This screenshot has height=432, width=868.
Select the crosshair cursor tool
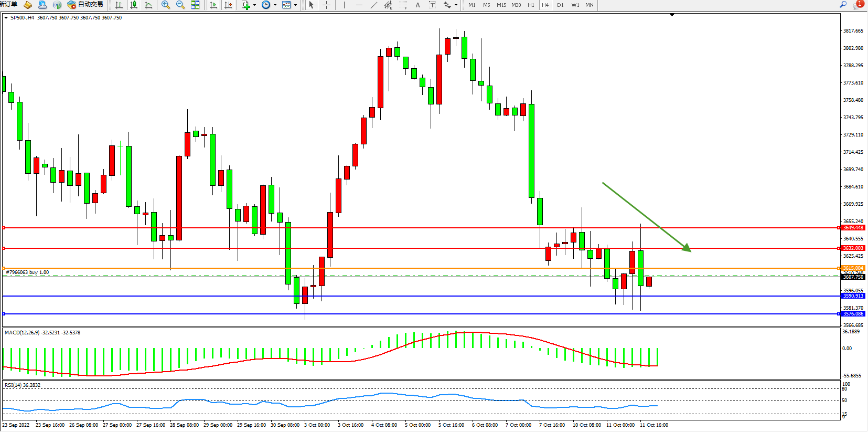[326, 5]
